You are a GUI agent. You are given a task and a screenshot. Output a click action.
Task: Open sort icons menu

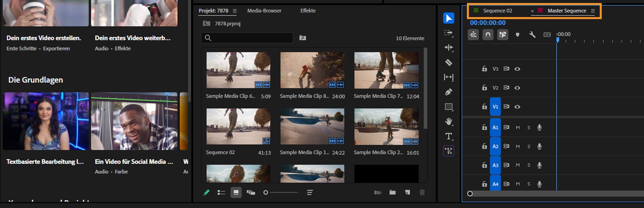(x=310, y=192)
